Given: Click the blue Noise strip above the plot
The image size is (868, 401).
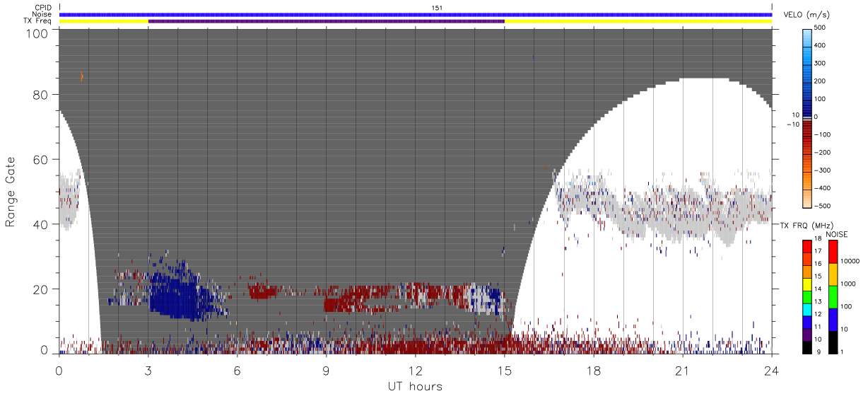Looking at the screenshot, I should pos(415,14).
